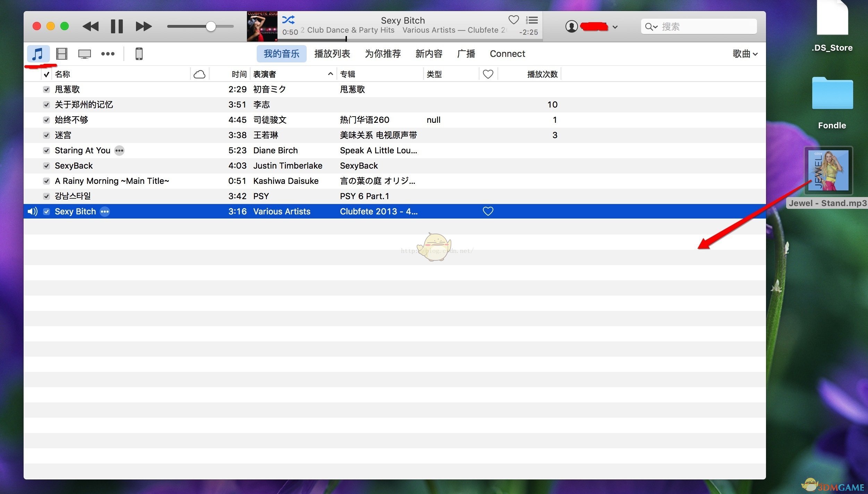Toggle checkbox on 강남스타일 song
This screenshot has height=494, width=868.
point(47,196)
